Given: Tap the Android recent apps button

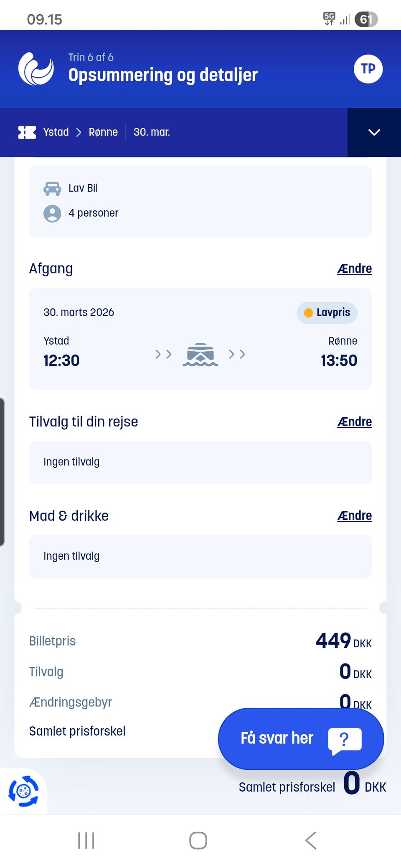Looking at the screenshot, I should point(86,840).
